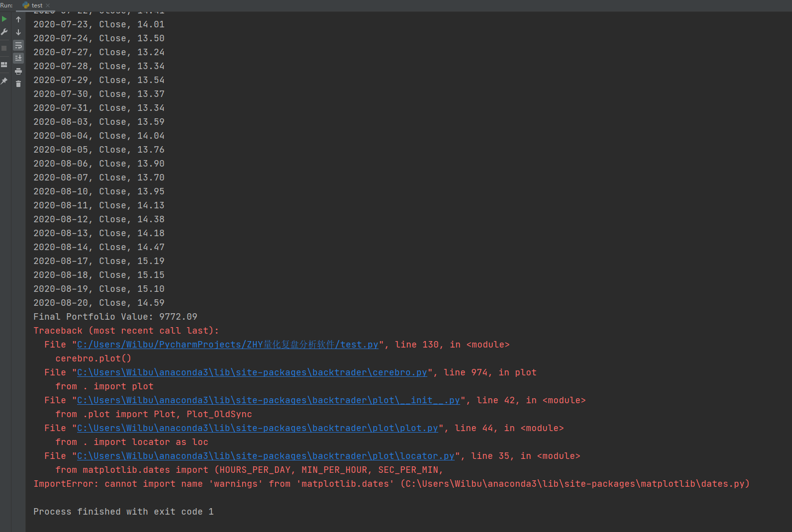Viewport: 792px width, 532px height.
Task: Stop the process with the square stop icon
Action: 4,48
